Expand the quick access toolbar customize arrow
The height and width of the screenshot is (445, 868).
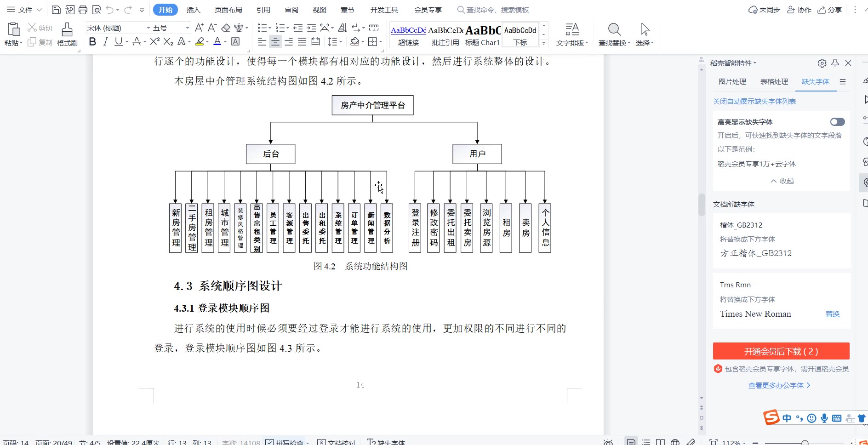[x=142, y=10]
